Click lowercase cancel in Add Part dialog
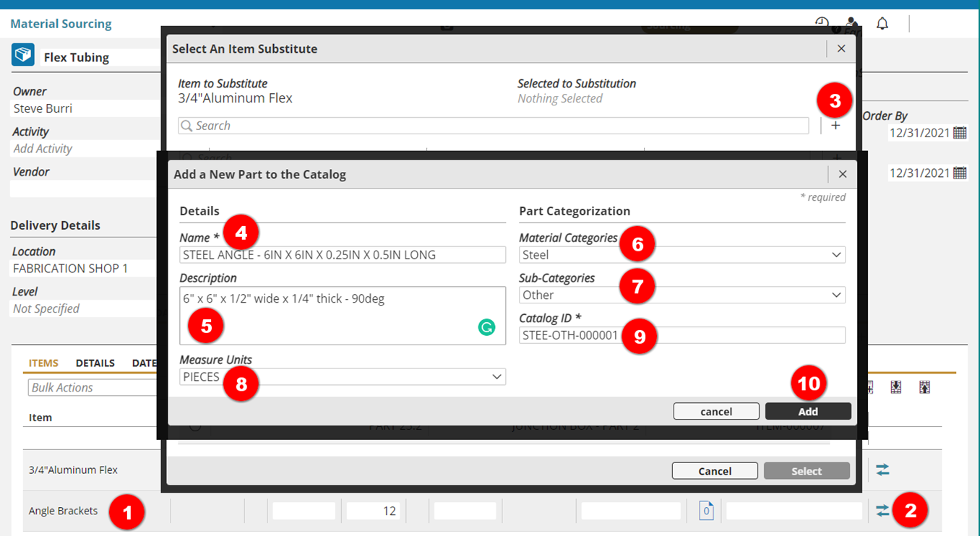Screen dimensions: 980x536 point(716,411)
